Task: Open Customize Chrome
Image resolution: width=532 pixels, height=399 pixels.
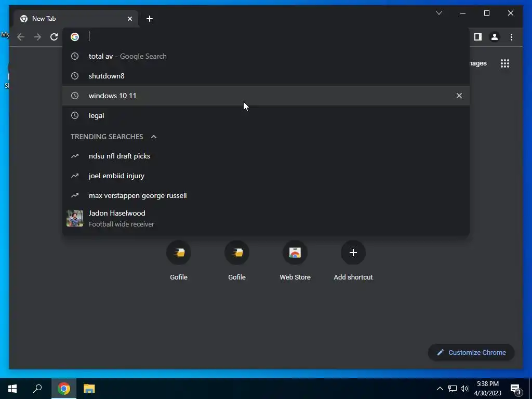Action: 471,353
